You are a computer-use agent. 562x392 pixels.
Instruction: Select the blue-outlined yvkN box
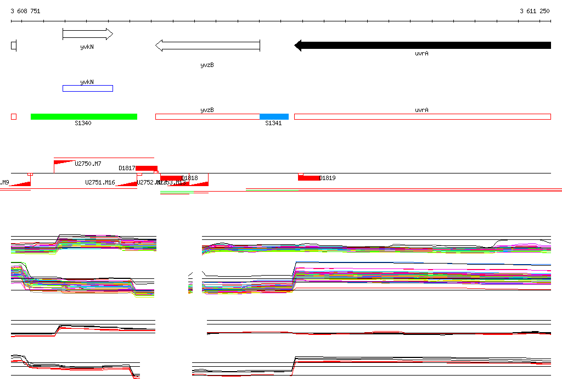tap(88, 88)
